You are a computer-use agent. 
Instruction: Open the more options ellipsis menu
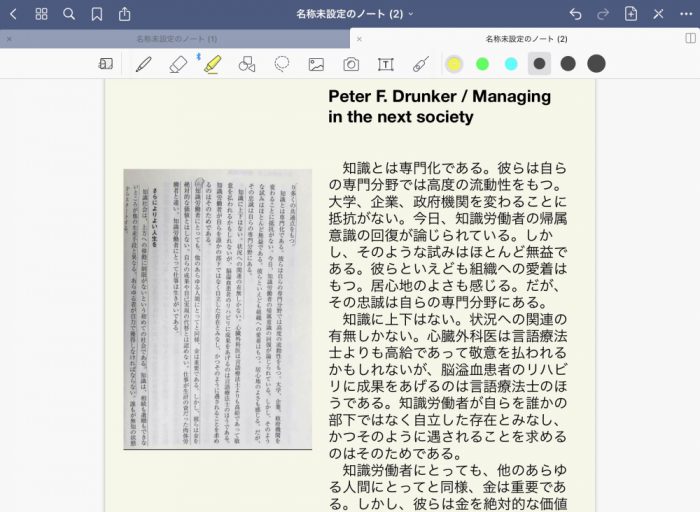coord(686,14)
